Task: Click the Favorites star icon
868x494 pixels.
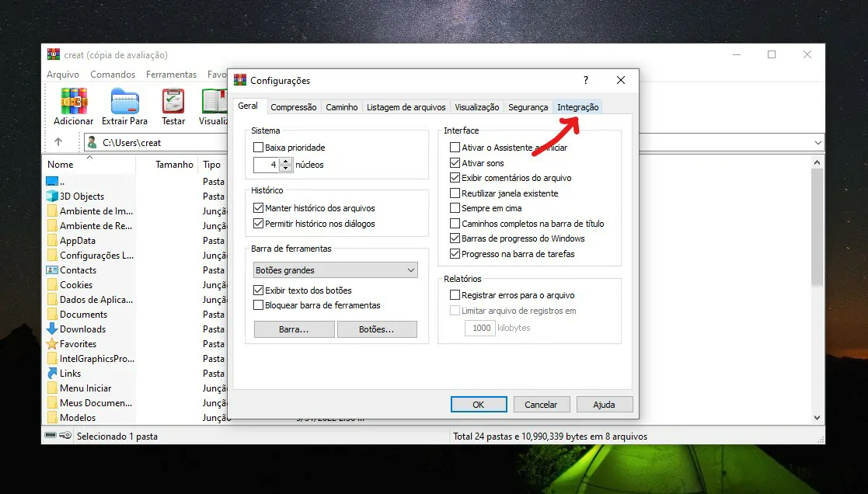Action: click(x=52, y=343)
